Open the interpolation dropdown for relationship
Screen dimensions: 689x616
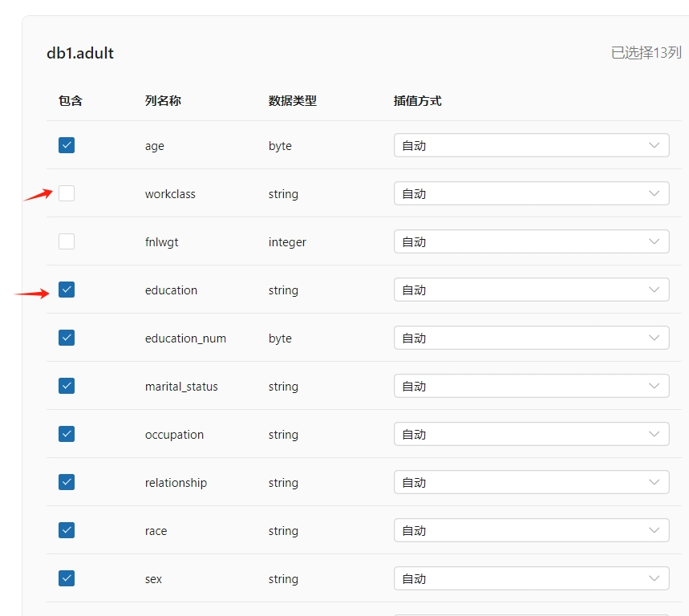tap(531, 482)
